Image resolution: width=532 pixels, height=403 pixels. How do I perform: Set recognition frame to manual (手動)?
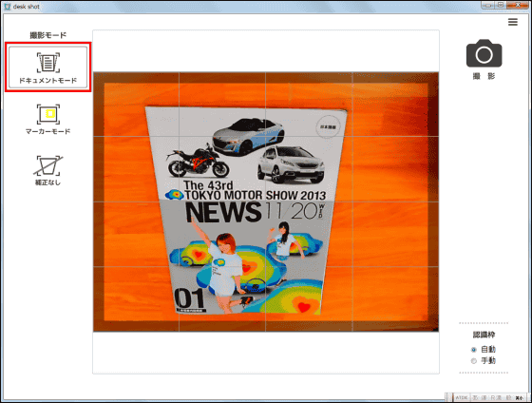click(x=474, y=361)
